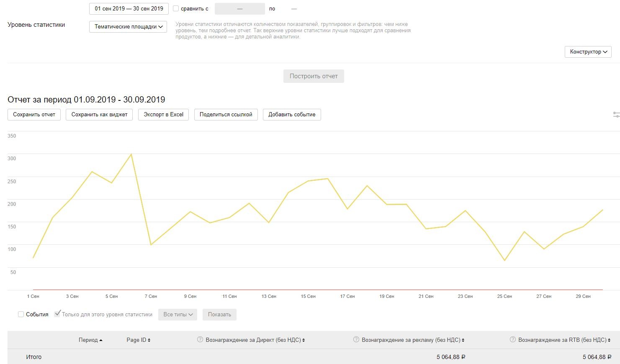Click help icon beside Вознаграждение за RTB
Image resolution: width=620 pixels, height=364 pixels.
click(x=513, y=340)
